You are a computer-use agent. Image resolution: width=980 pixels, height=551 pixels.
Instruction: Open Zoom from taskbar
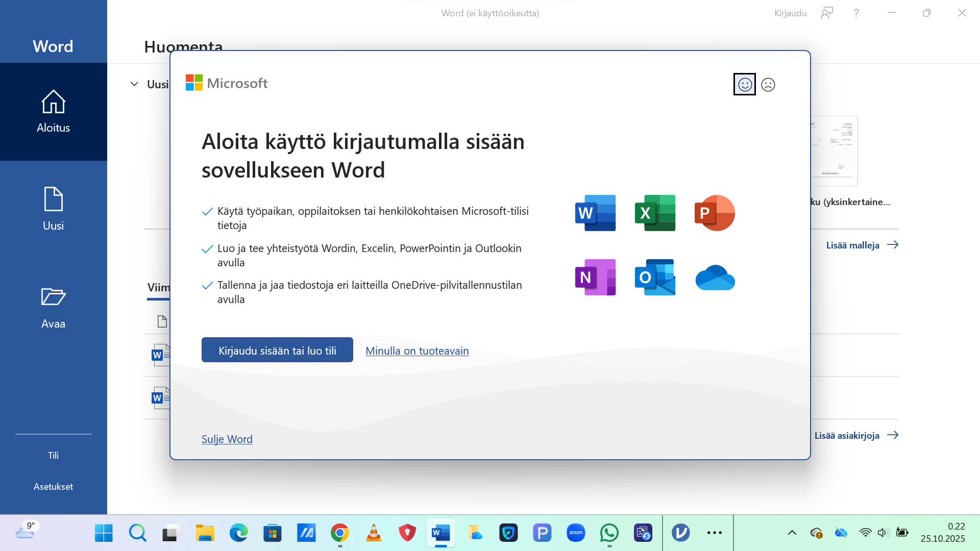(576, 533)
